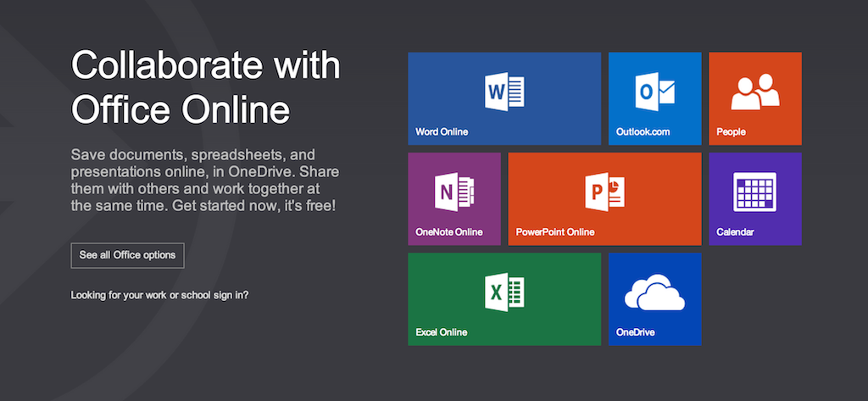Launch Outlook.com using the envelope icon

coord(655,92)
